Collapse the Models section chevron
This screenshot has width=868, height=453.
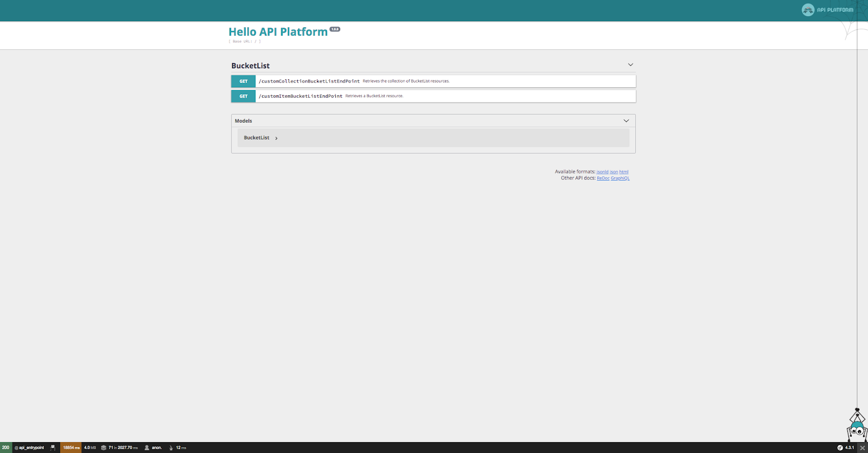(x=626, y=121)
